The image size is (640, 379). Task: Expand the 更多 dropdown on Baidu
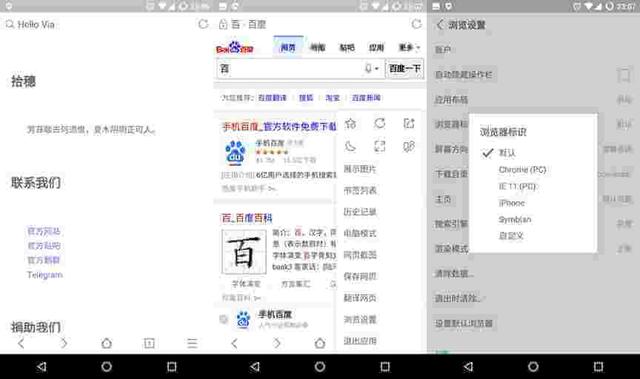[x=409, y=48]
